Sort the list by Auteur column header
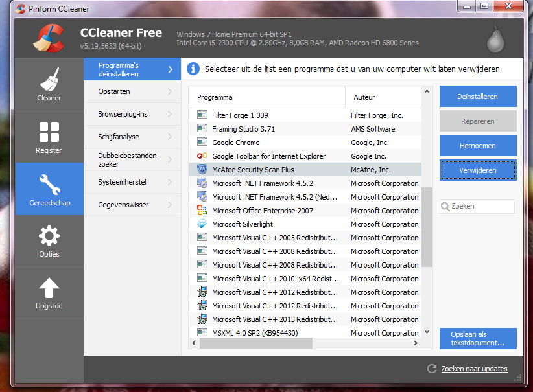Screen dimensions: 533x392 click(383, 97)
